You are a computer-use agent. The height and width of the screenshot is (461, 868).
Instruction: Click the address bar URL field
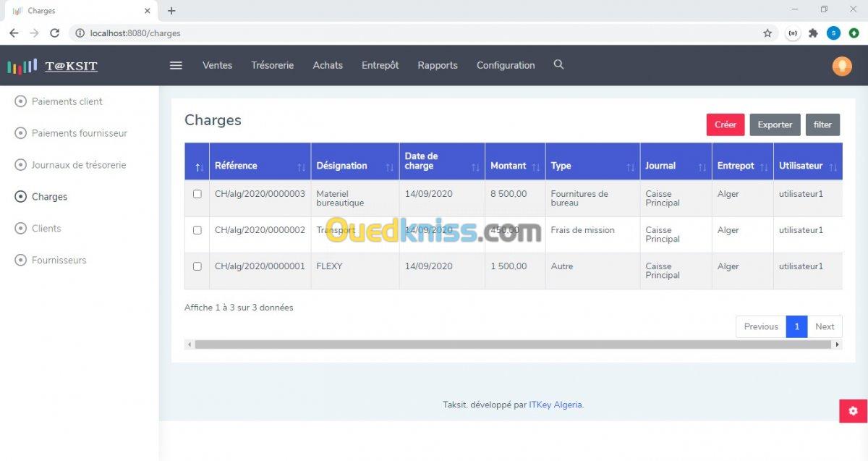coord(423,33)
